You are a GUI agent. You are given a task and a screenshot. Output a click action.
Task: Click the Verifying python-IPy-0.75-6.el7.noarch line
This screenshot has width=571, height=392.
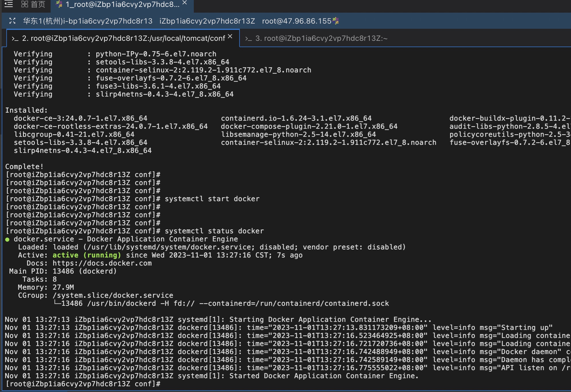click(115, 54)
